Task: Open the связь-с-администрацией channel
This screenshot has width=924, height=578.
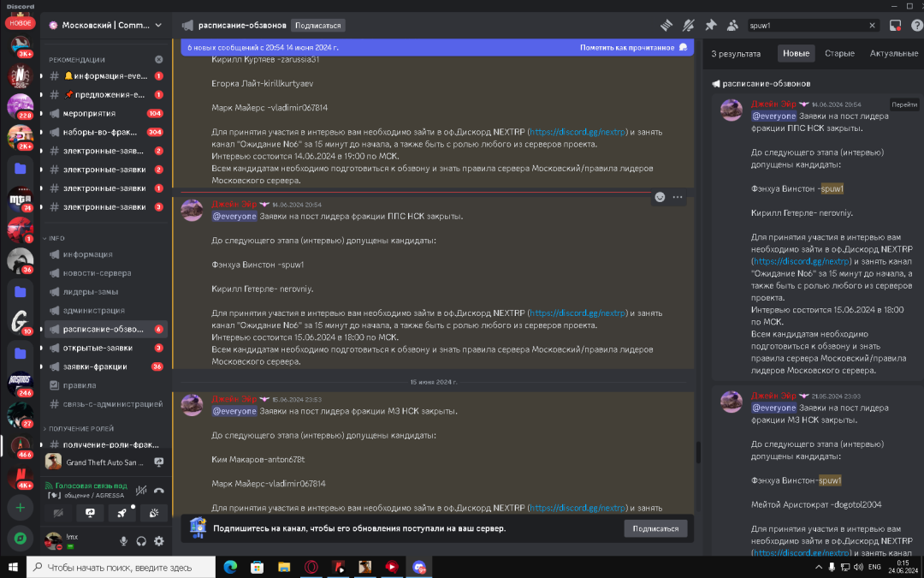Action: [106, 404]
